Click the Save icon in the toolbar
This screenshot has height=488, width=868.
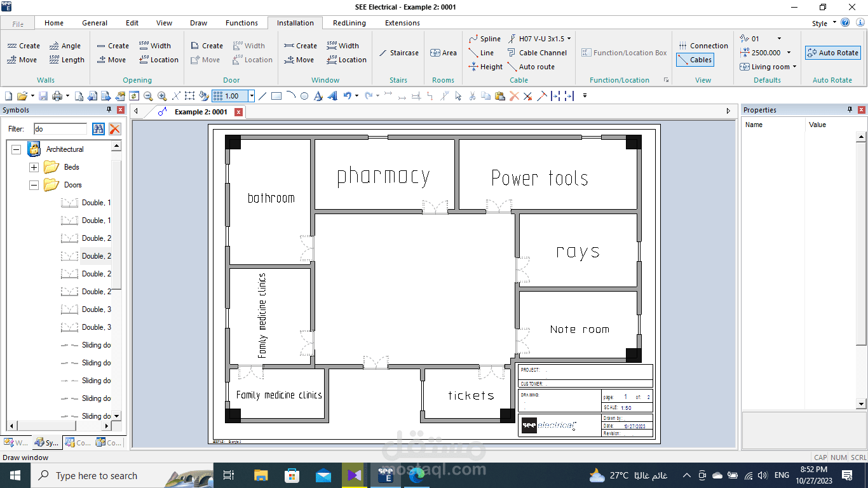(43, 96)
